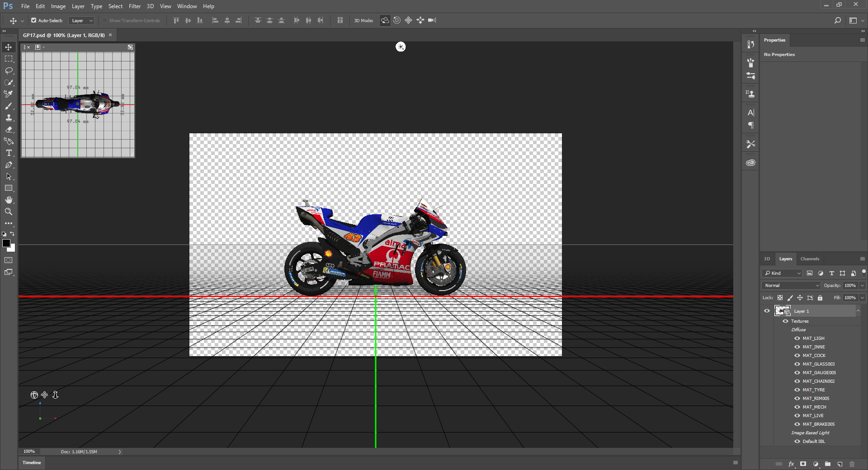The height and width of the screenshot is (470, 868).
Task: Select the Zoom tool
Action: tap(9, 211)
